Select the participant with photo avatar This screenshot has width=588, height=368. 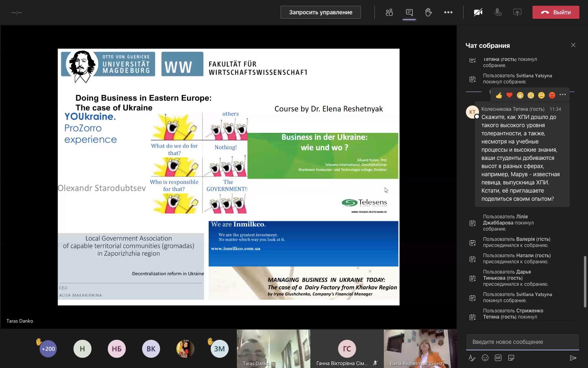[x=185, y=349]
